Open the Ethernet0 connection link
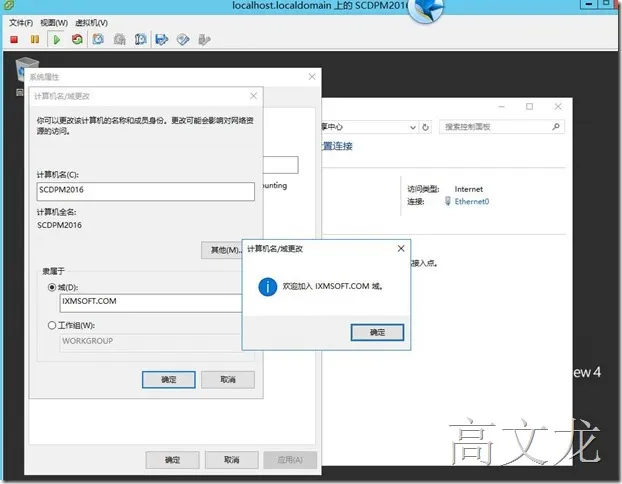The width and height of the screenshot is (622, 484). (472, 202)
